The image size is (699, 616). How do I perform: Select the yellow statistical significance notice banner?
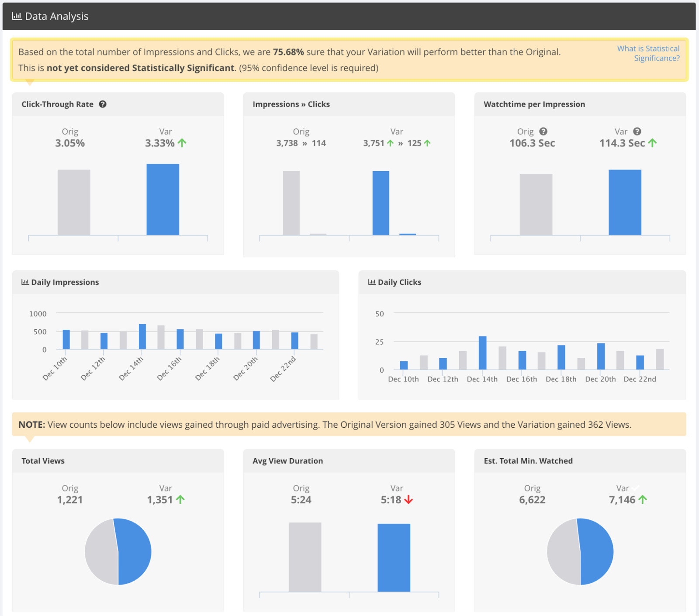(349, 59)
